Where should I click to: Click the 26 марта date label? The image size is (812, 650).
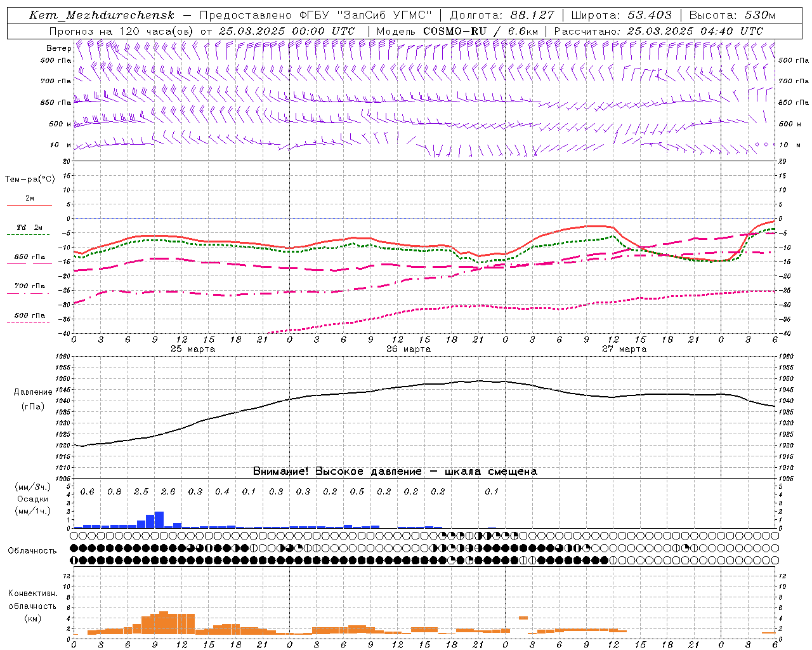pos(409,349)
